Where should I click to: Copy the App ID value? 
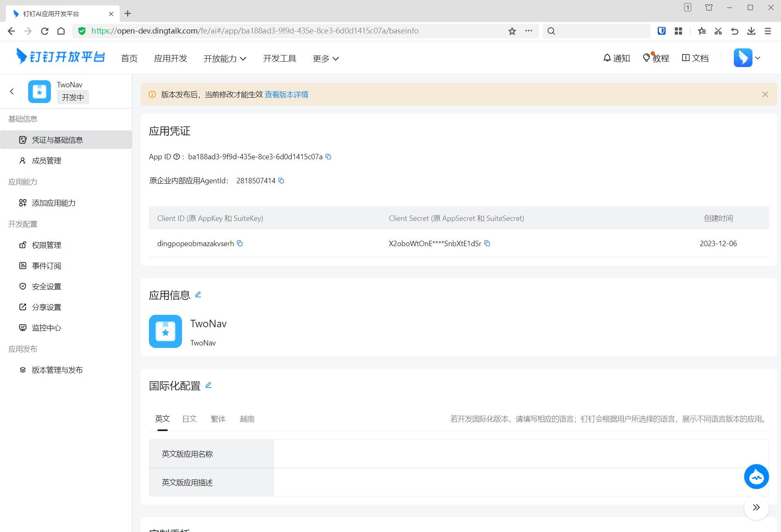328,157
